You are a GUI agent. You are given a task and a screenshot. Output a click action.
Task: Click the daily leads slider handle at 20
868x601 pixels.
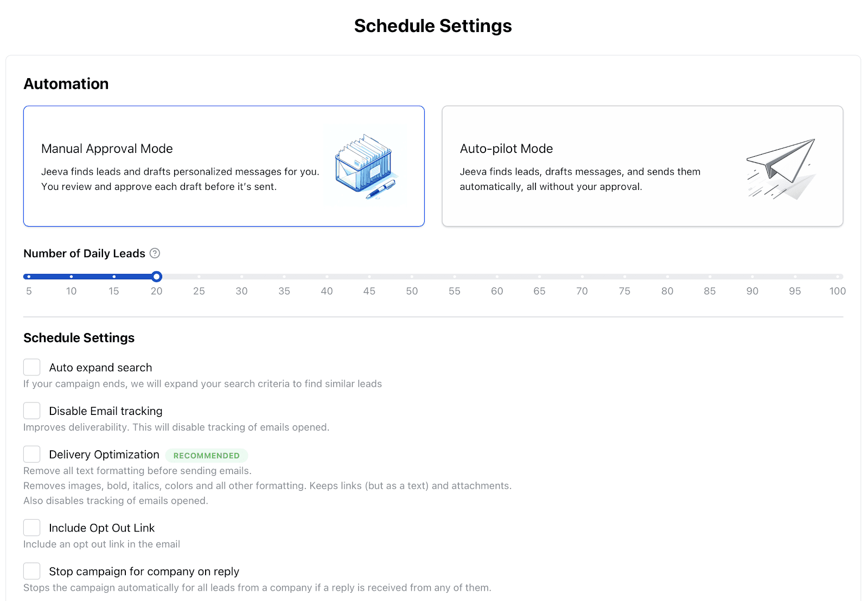pos(157,277)
